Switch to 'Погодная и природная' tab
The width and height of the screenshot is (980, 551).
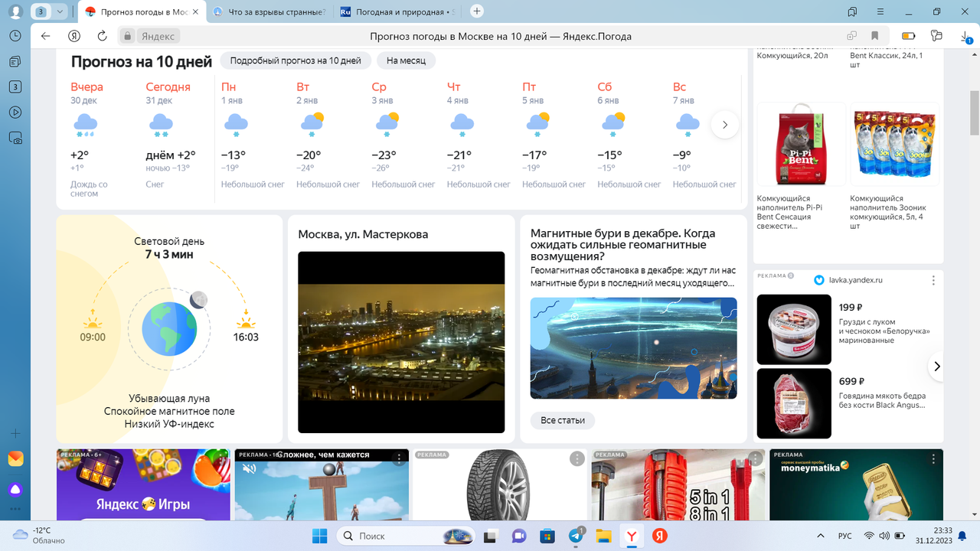(397, 11)
